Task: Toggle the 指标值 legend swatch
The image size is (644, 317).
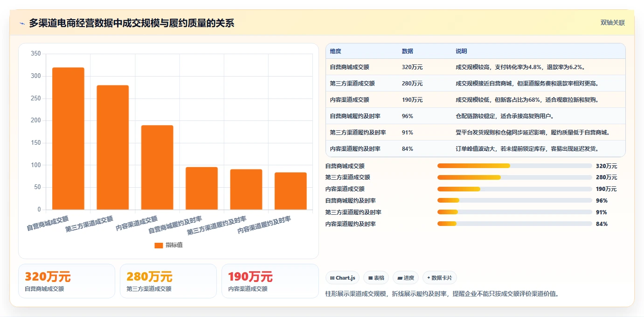Action: point(159,245)
